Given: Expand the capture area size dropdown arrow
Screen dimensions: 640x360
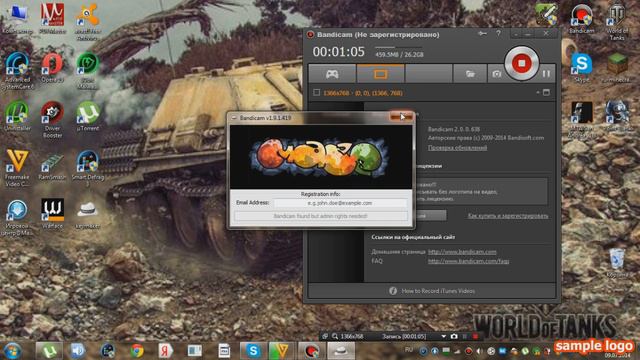Looking at the screenshot, I should pos(538,93).
